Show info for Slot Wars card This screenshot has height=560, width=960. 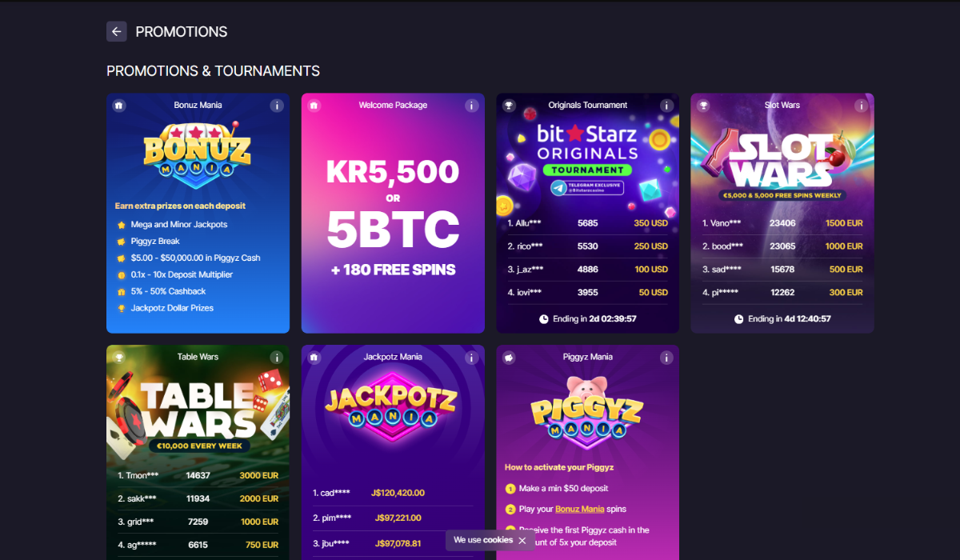click(861, 106)
